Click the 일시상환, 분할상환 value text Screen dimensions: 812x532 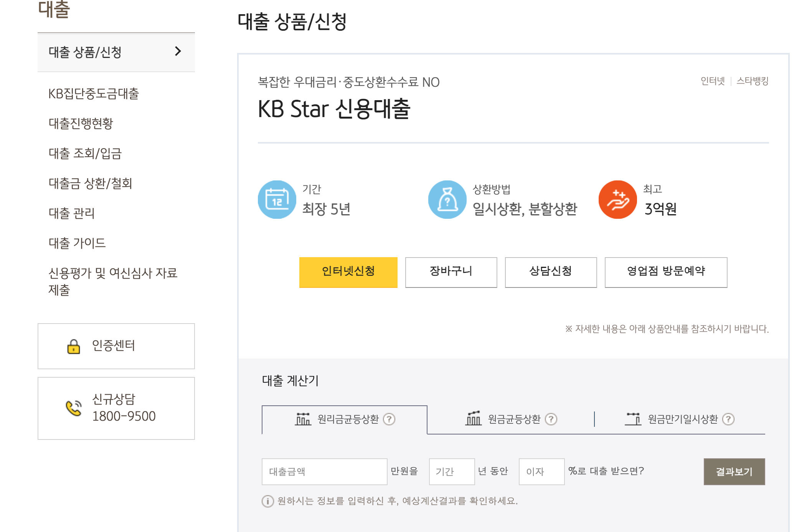[525, 209]
